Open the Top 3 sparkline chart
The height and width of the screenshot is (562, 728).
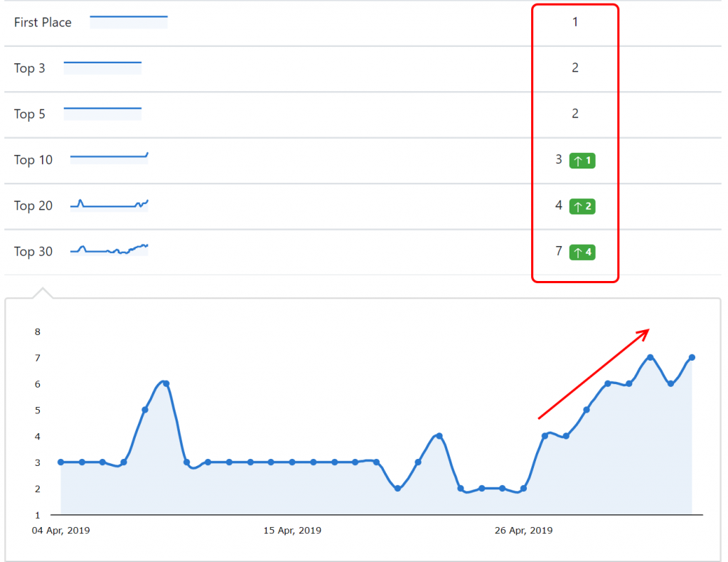click(x=102, y=68)
